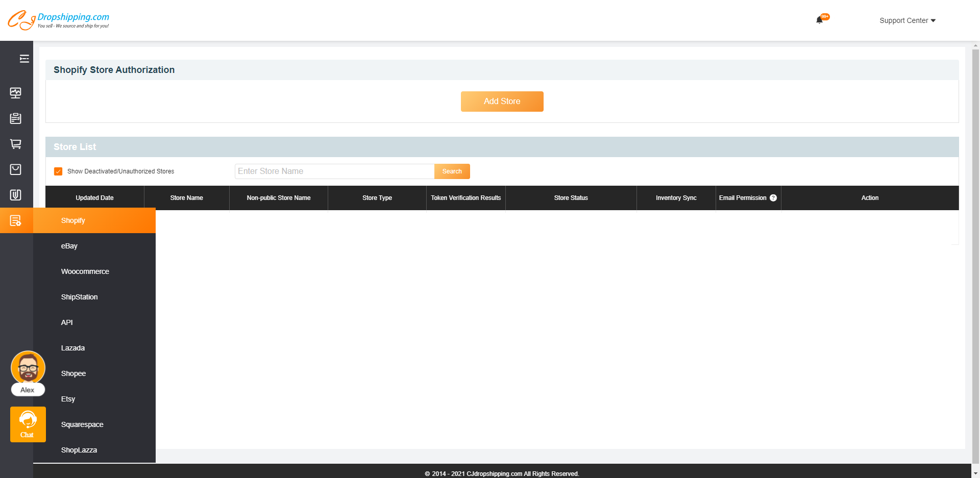Open the notification bell icon
Screen dimensions: 980x478
(819, 20)
